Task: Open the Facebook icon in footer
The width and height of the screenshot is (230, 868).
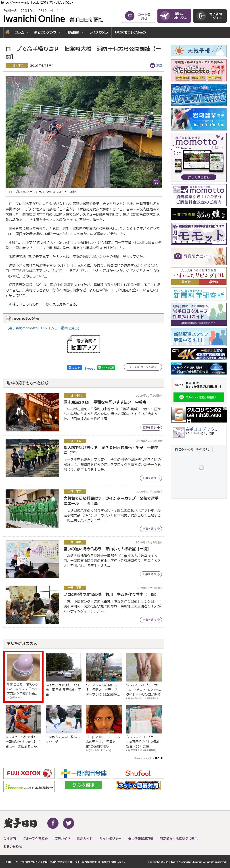Action: coord(53,823)
